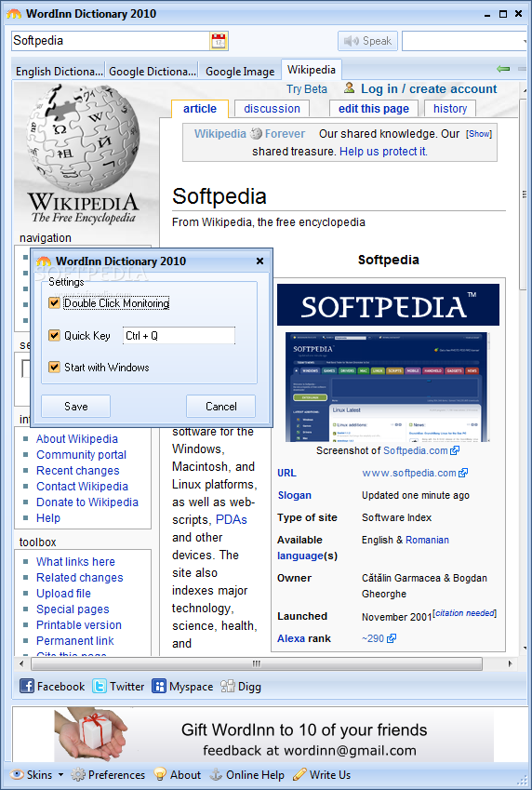
Task: Click Printable version link
Action: coord(78,624)
